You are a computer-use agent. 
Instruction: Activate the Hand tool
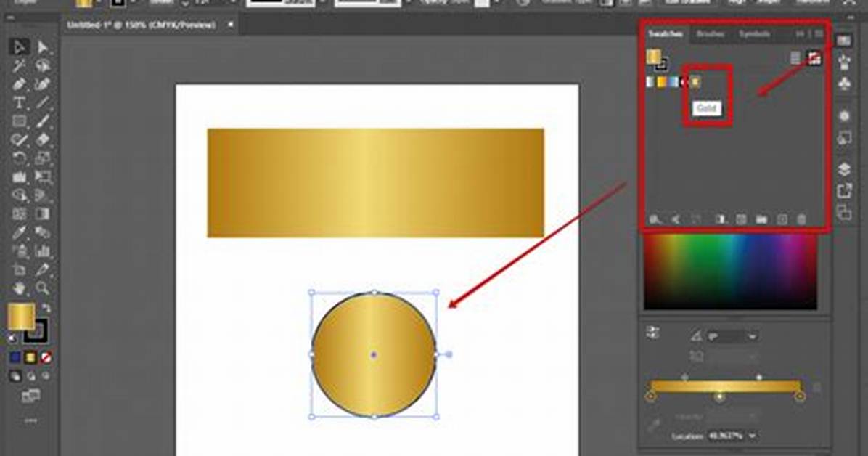(x=20, y=288)
